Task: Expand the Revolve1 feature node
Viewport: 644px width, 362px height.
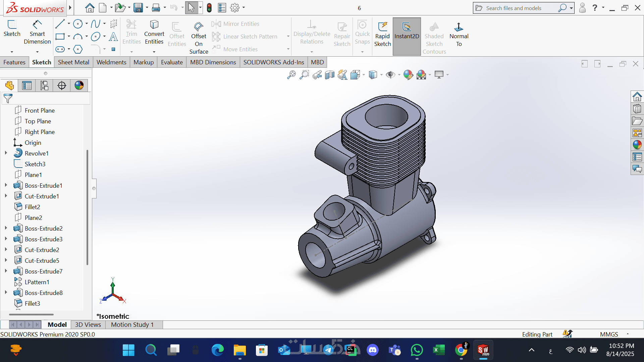Action: coord(6,153)
